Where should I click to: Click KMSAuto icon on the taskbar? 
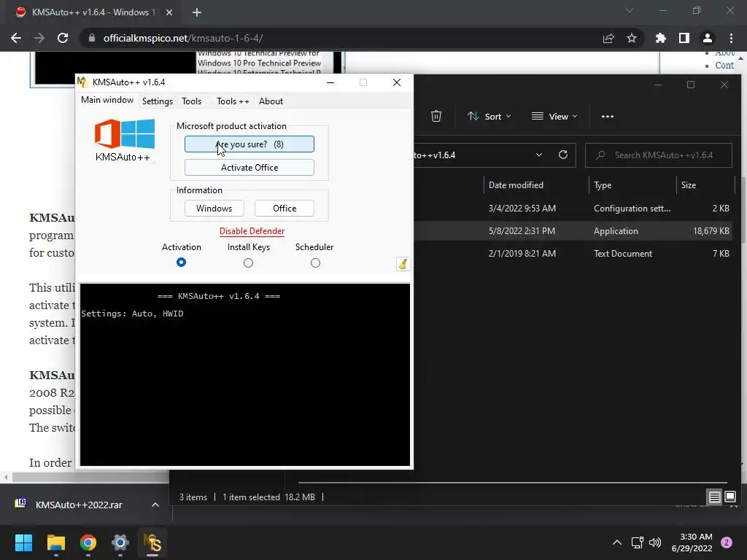click(x=152, y=542)
